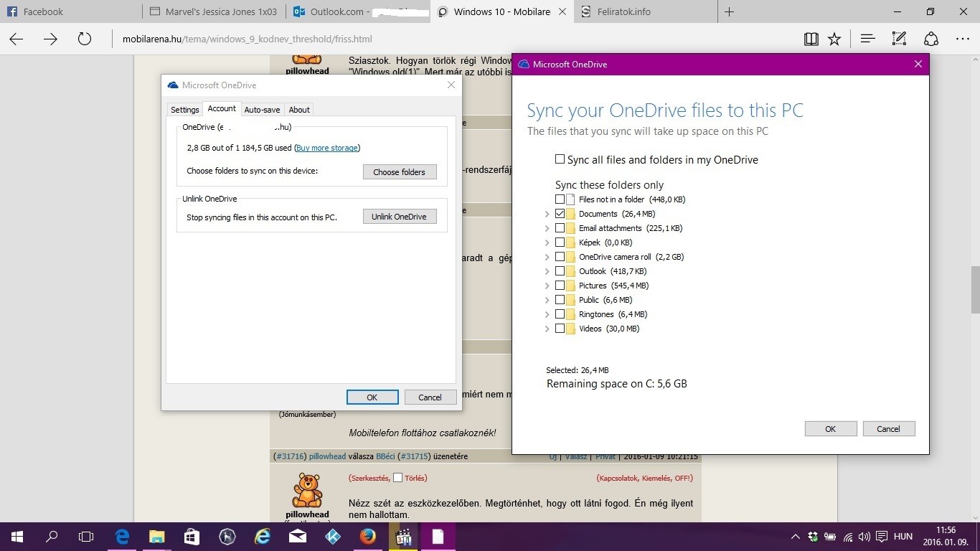Go back in the Edge browser
980x551 pixels.
(16, 39)
